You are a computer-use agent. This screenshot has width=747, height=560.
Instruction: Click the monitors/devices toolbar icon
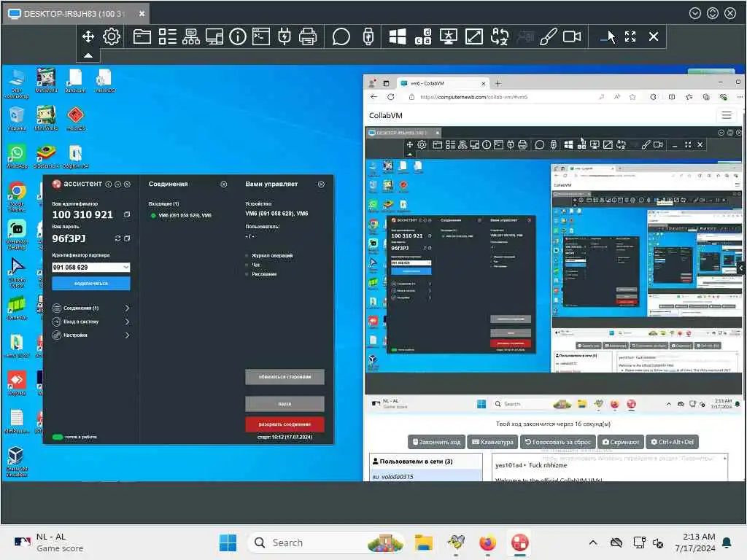[214, 36]
